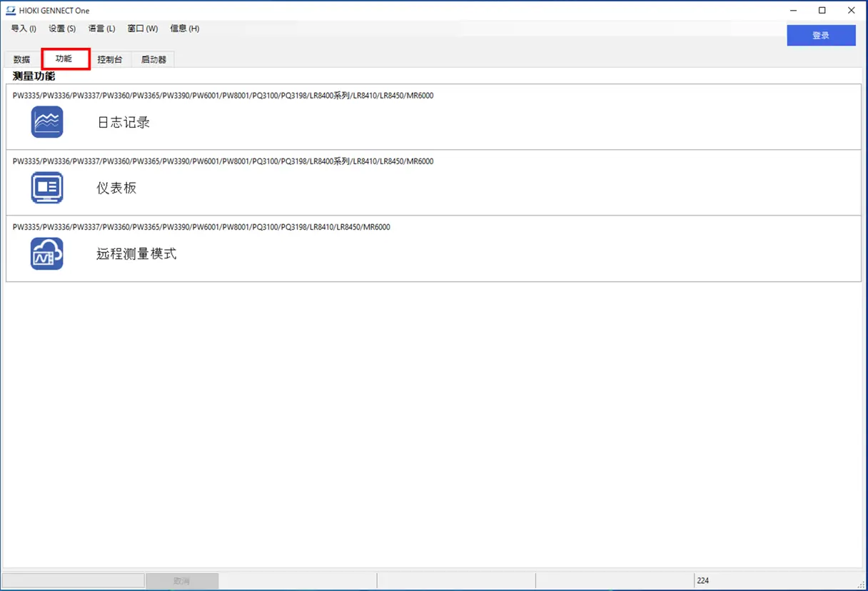Switch to the 控制台 tab

(110, 59)
